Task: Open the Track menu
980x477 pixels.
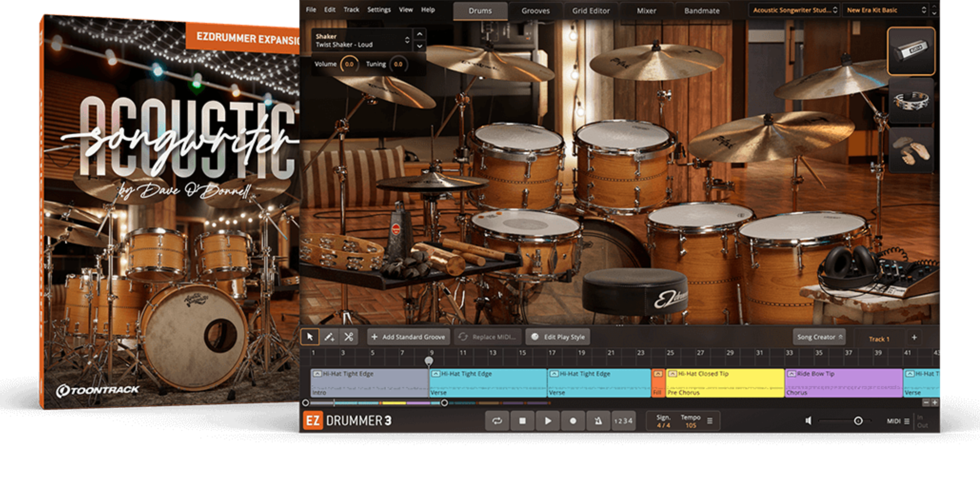Action: click(351, 10)
